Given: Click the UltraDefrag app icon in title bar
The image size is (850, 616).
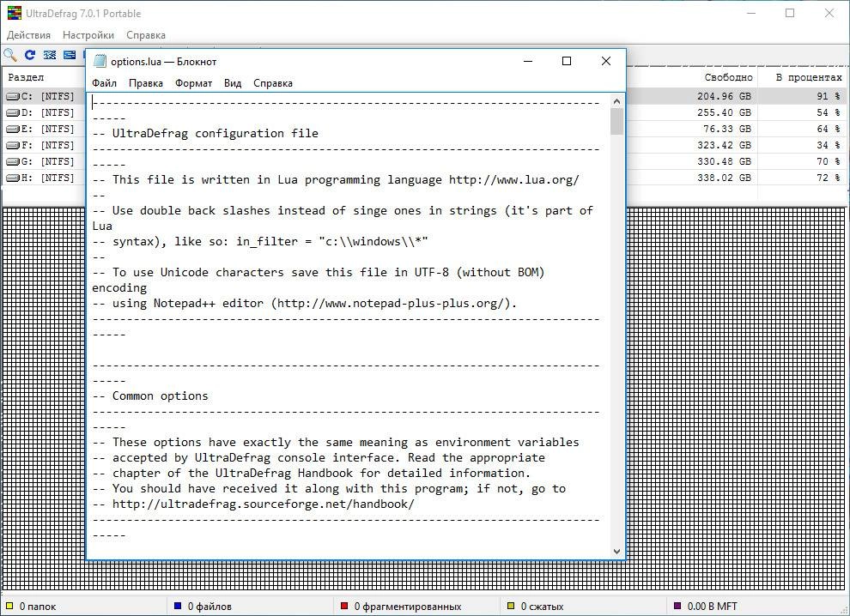Looking at the screenshot, I should tap(14, 13).
